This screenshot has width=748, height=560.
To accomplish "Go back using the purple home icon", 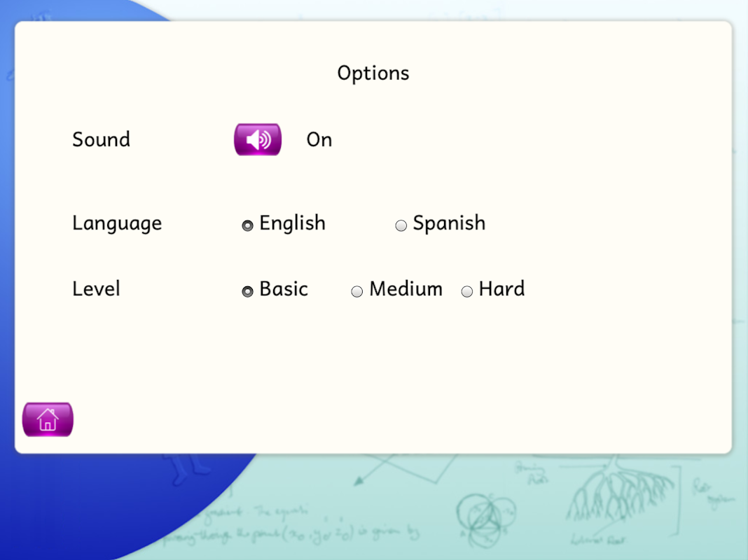I will pyautogui.click(x=48, y=419).
